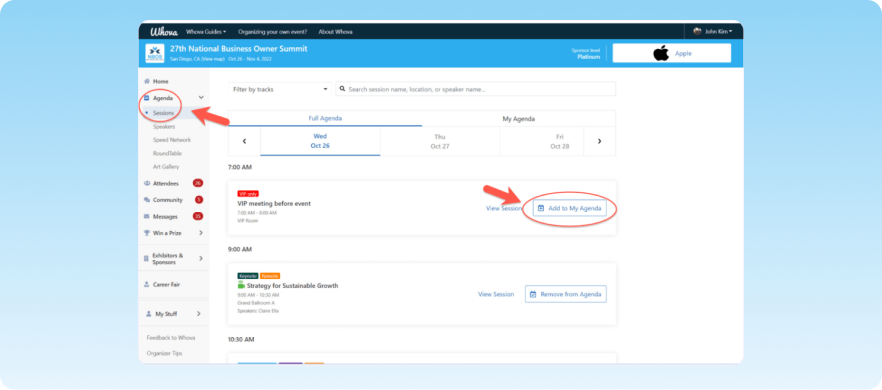
Task: Expand Exhibitors & Sponsors chevron
Action: tap(201, 259)
